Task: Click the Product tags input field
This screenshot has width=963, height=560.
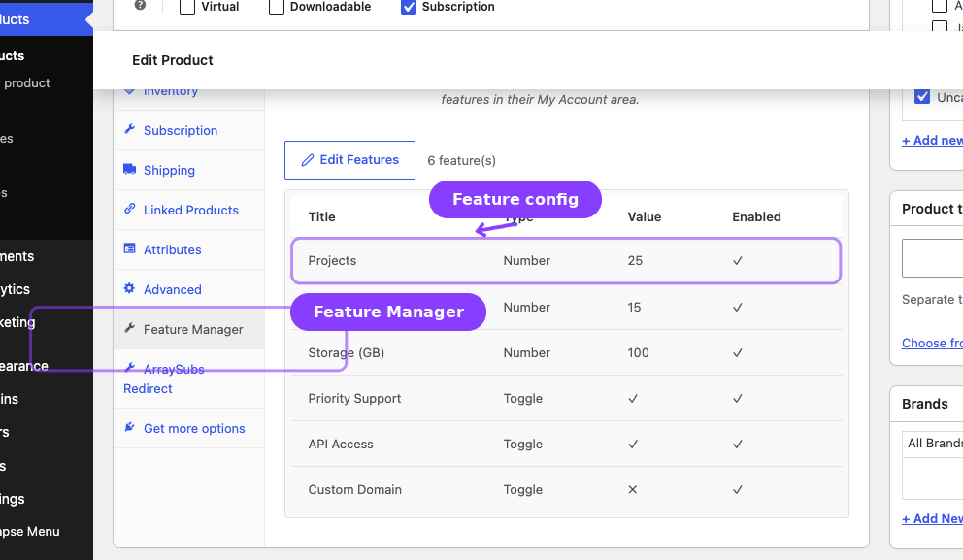Action: tap(932, 258)
